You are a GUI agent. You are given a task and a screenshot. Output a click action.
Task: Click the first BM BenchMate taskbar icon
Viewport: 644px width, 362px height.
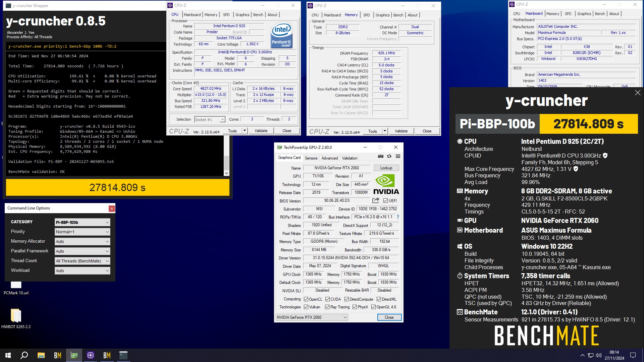pos(58,355)
